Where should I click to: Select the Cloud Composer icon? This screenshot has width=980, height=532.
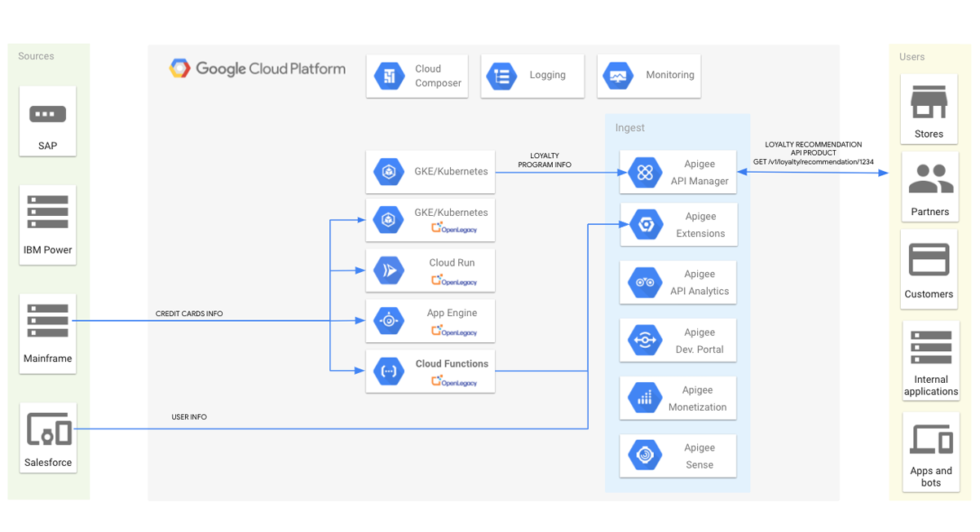pos(390,76)
